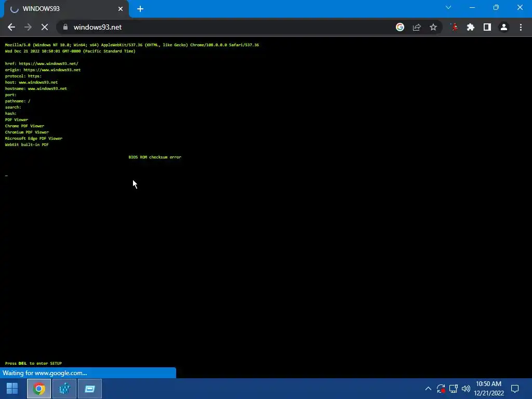
Task: Click the 'Chromium PDF Viewer' line
Action: [27, 132]
